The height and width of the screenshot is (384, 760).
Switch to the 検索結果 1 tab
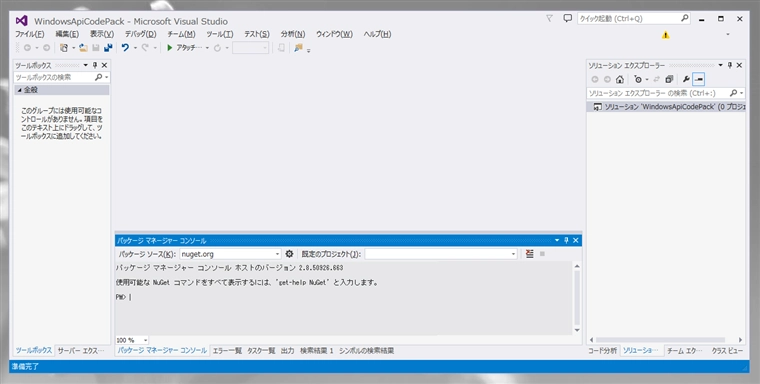tap(317, 351)
